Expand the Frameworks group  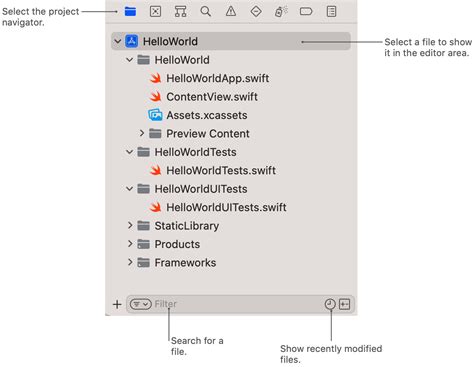130,262
